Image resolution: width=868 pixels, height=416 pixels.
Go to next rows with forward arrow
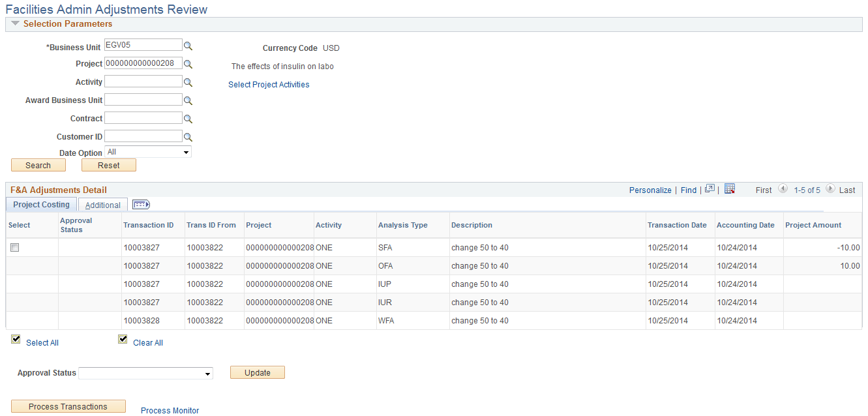pyautogui.click(x=830, y=189)
